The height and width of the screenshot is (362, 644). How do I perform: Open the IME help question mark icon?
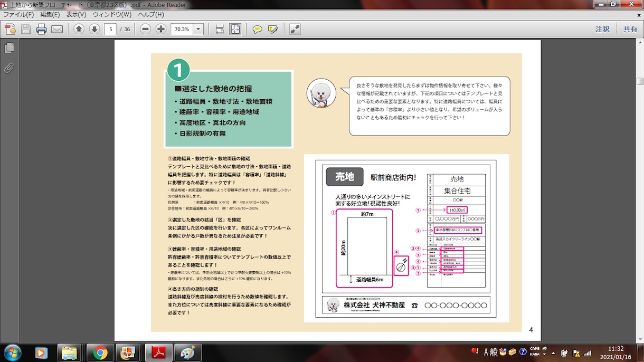point(523,352)
